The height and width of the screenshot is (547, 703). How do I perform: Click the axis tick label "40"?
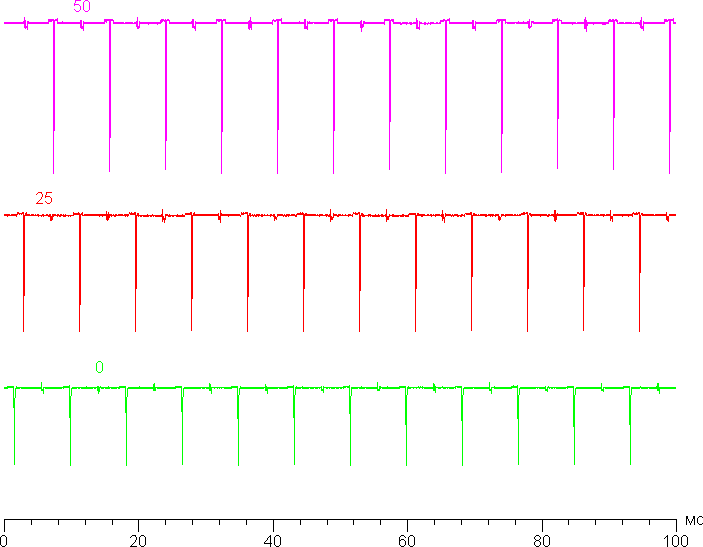click(x=273, y=540)
